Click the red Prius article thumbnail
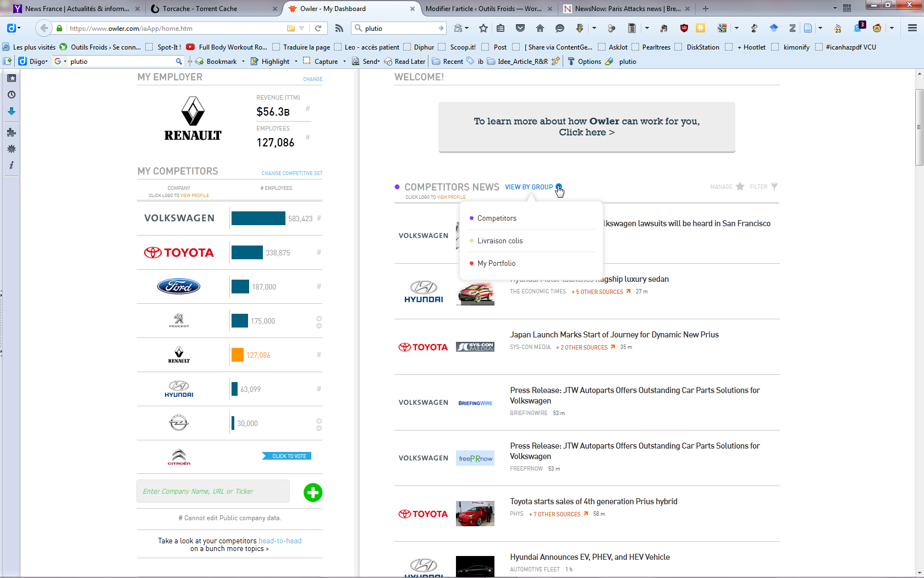The height and width of the screenshot is (578, 924). pos(475,514)
